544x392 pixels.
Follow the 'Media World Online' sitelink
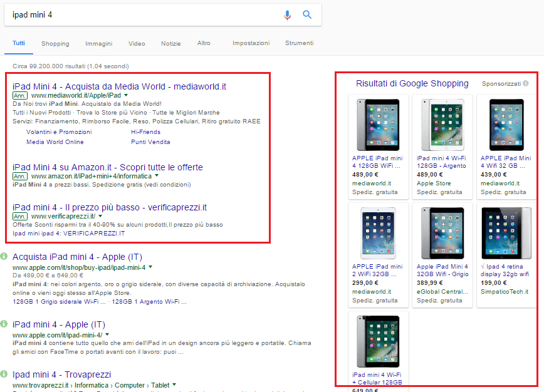[55, 142]
